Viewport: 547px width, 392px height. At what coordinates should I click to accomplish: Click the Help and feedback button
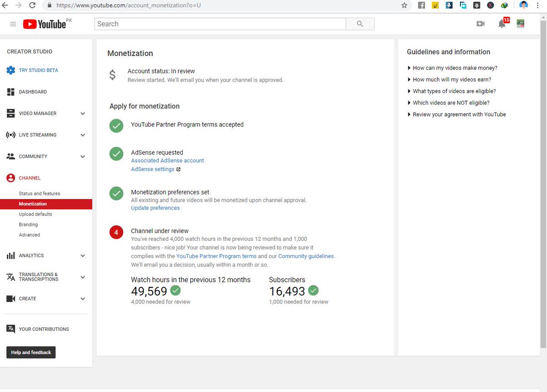31,352
